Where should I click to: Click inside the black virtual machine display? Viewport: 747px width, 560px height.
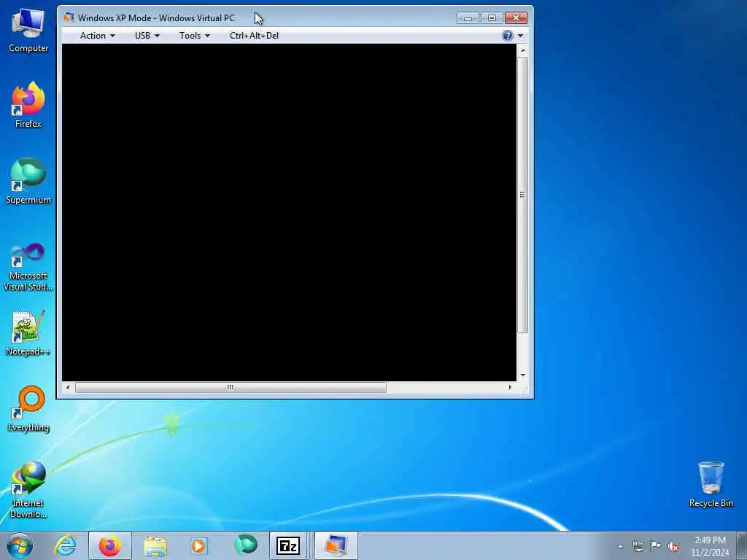pos(289,212)
